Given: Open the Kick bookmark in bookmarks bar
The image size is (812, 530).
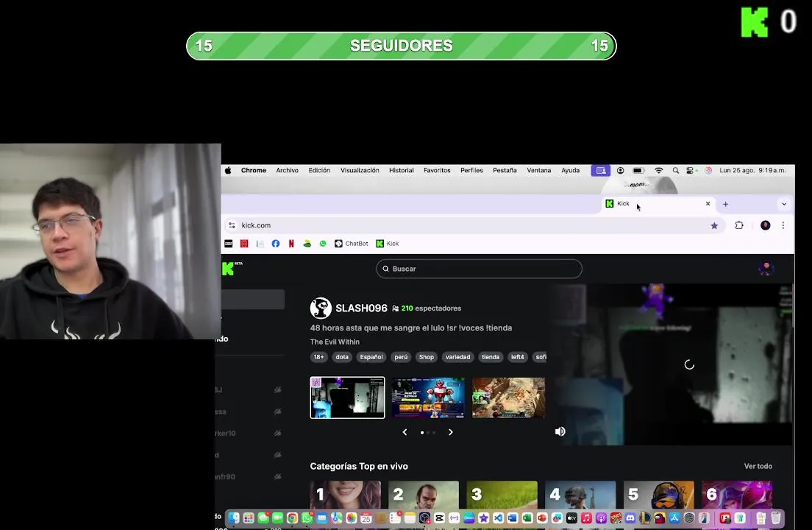Looking at the screenshot, I should point(388,244).
